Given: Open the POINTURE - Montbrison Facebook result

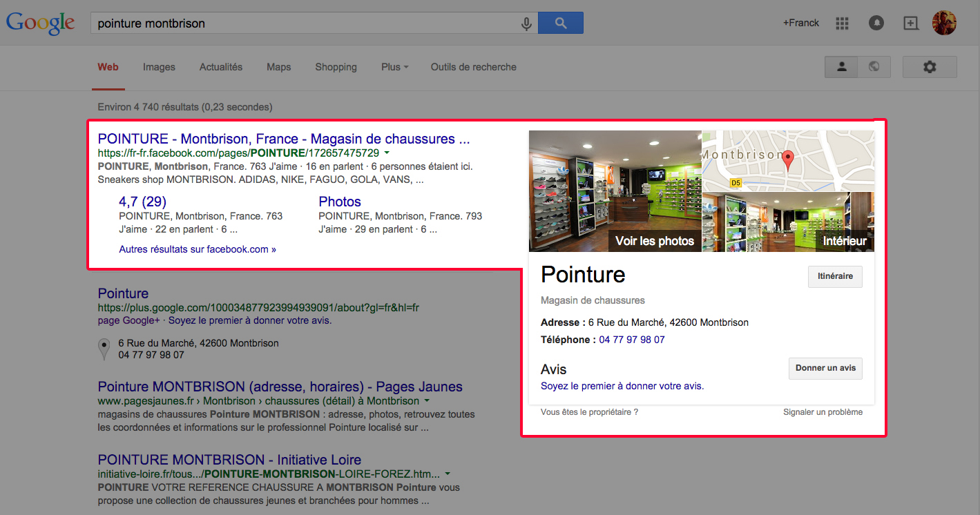Looking at the screenshot, I should [284, 139].
